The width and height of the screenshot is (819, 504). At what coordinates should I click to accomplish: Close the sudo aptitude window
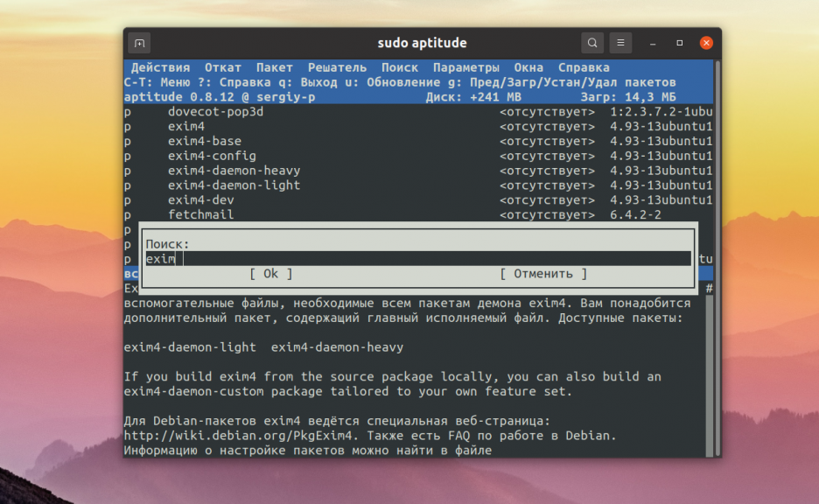(706, 43)
